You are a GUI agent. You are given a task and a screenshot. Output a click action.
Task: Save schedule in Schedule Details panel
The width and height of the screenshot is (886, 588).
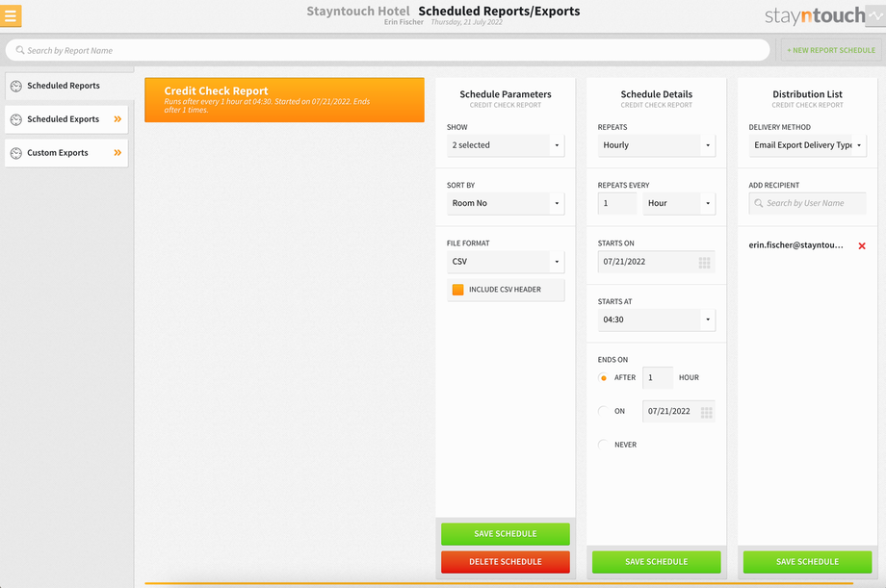tap(657, 562)
